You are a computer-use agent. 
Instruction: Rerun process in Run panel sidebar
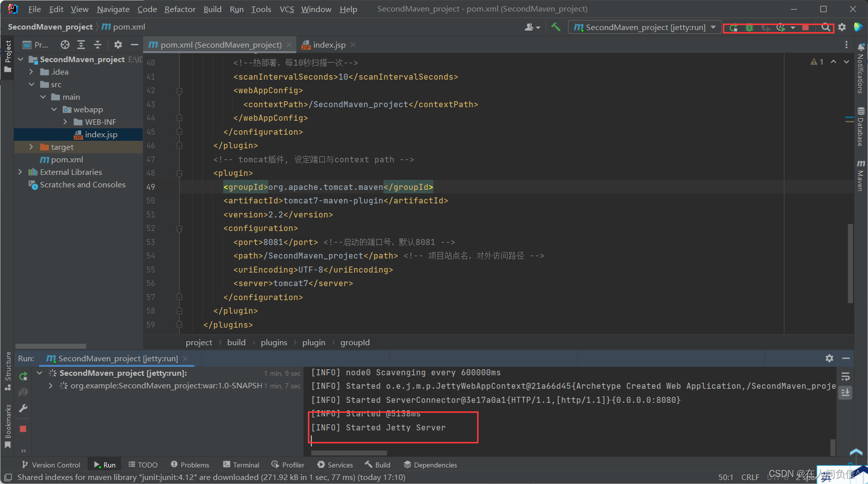pos(23,376)
